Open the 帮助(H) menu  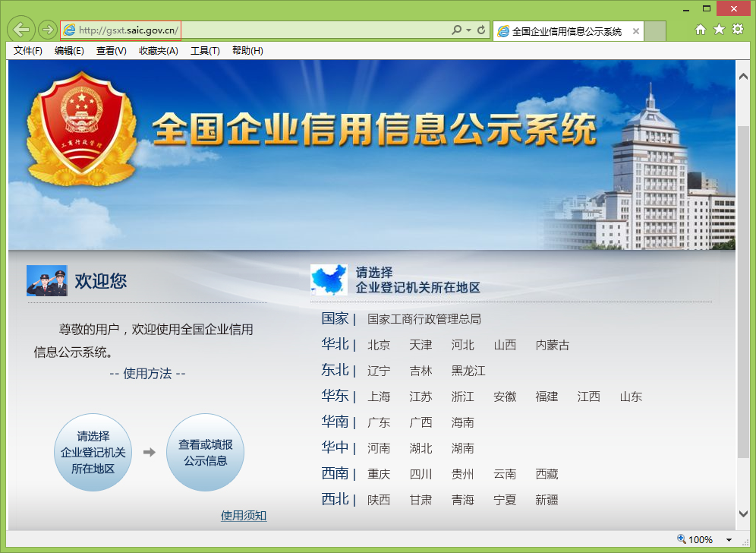[x=247, y=51]
